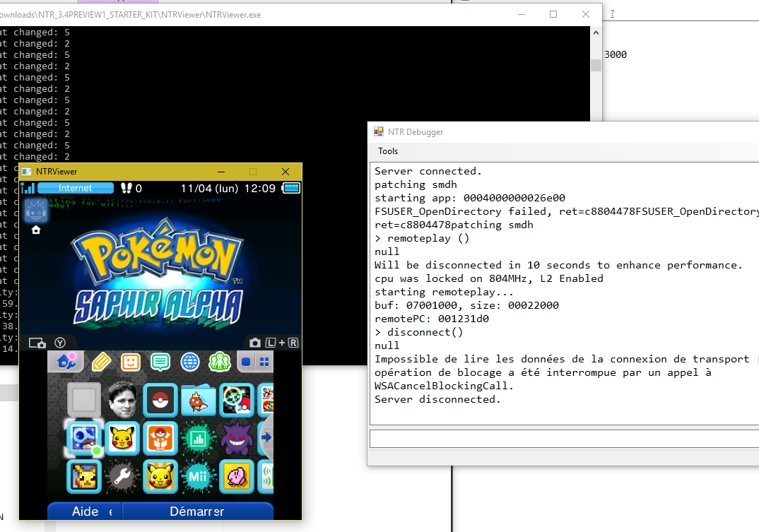Open the green Miiverse people icon
759x532 pixels.
(220, 362)
